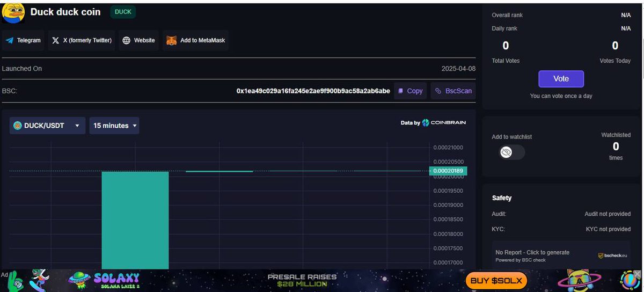Click No Report - Click to generate
The image size is (644, 292).
tap(532, 252)
